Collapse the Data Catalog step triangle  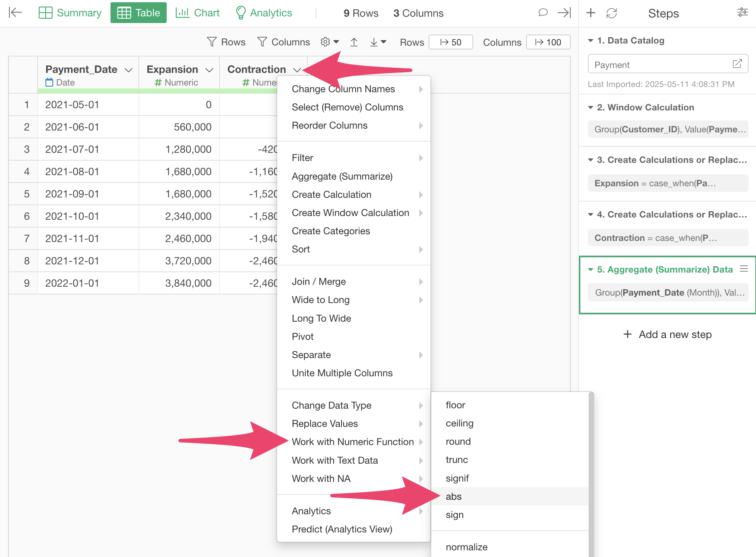point(590,41)
